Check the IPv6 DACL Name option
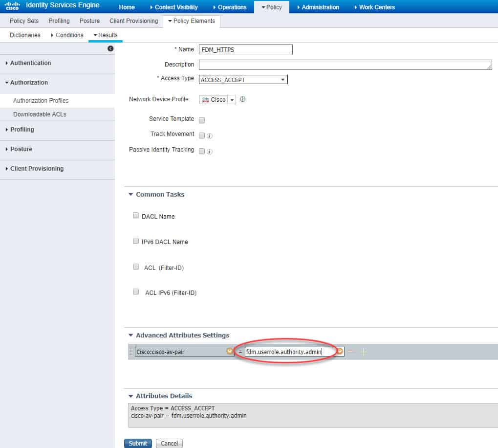This screenshot has width=498, height=448. (x=135, y=241)
